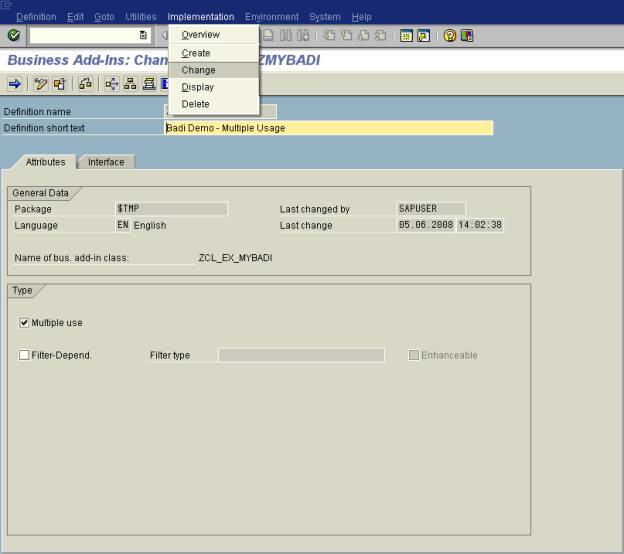Open the command field history dropdown
The image size is (624, 554).
point(143,35)
